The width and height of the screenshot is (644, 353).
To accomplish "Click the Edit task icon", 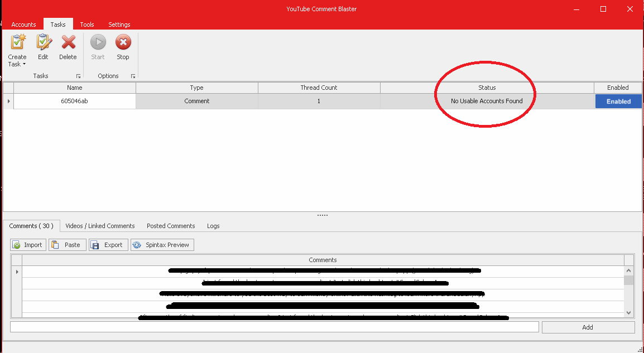I will [x=44, y=42].
